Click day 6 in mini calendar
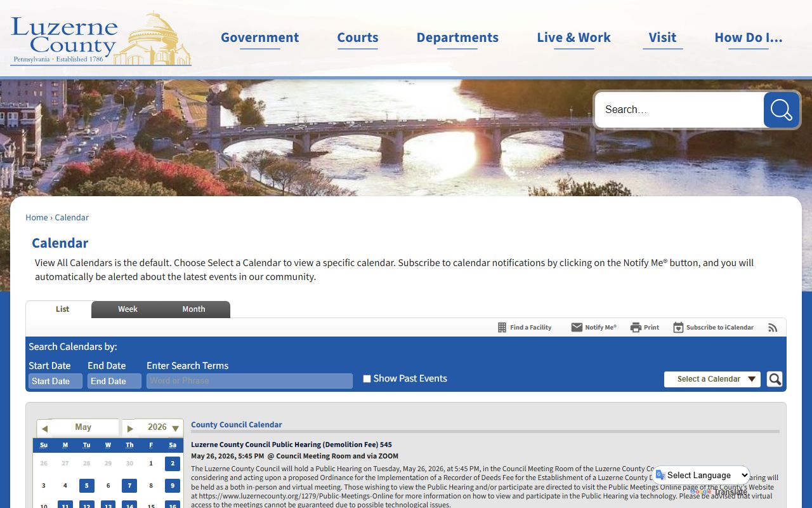This screenshot has height=508, width=812. pos(108,486)
